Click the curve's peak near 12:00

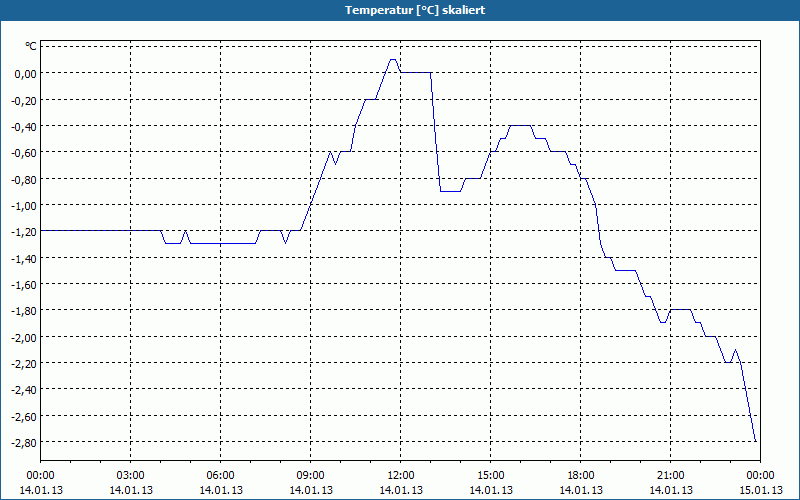(393, 60)
